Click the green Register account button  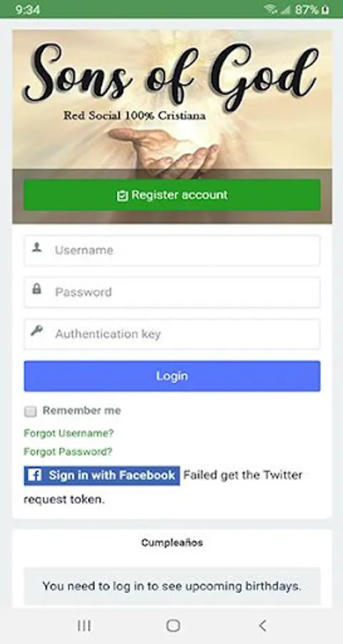[x=172, y=195]
